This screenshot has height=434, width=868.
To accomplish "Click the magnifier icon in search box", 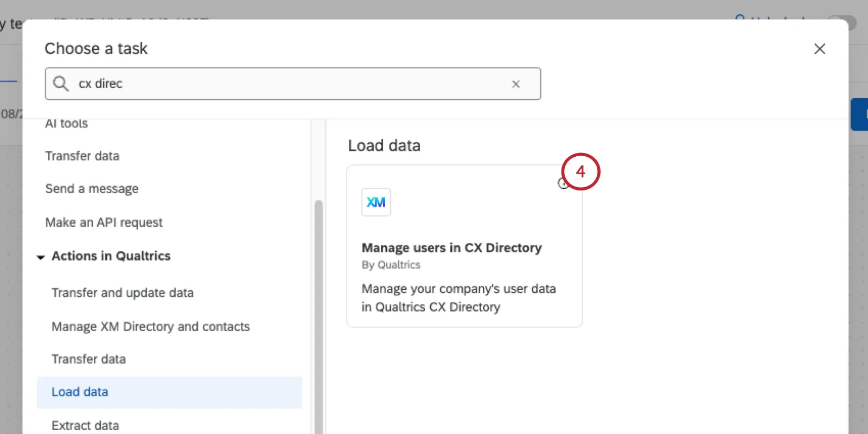I will coord(61,84).
